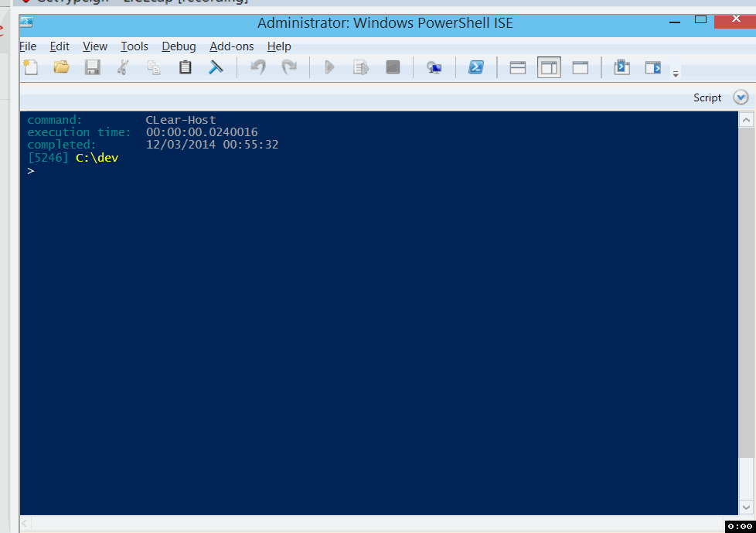This screenshot has width=756, height=533.
Task: Copy selection using copy icon
Action: tap(154, 67)
